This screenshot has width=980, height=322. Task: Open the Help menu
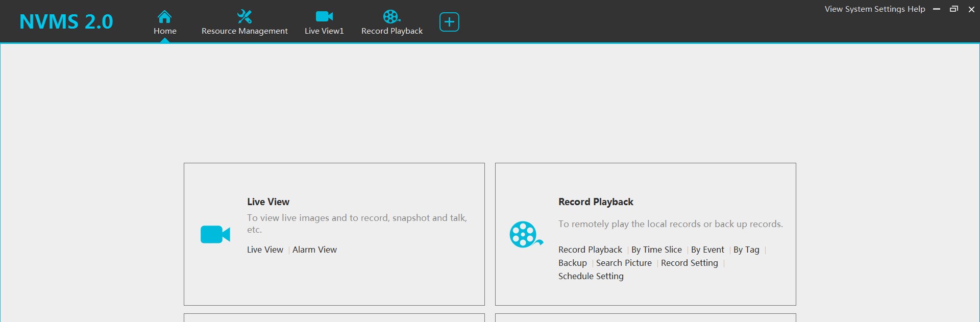(x=916, y=9)
